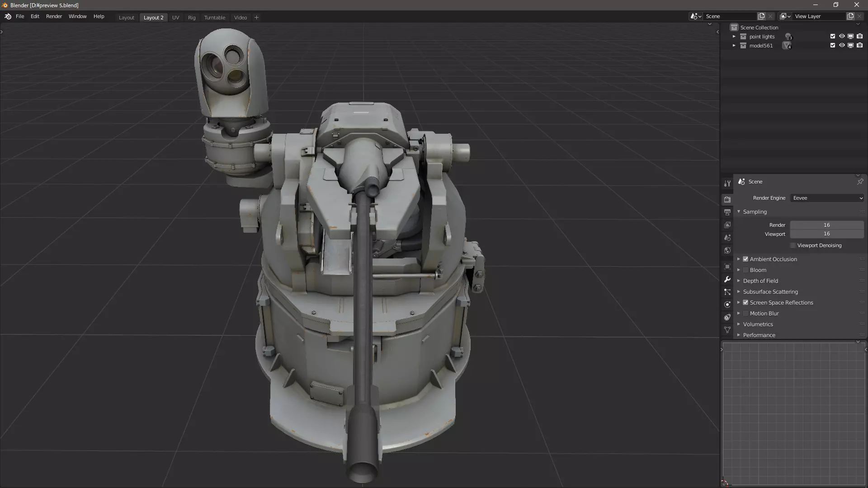
Task: Click the Render samples field
Action: (x=827, y=225)
